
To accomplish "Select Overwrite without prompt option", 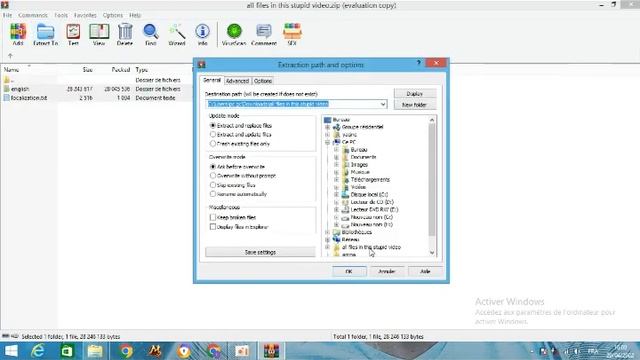I will point(213,176).
